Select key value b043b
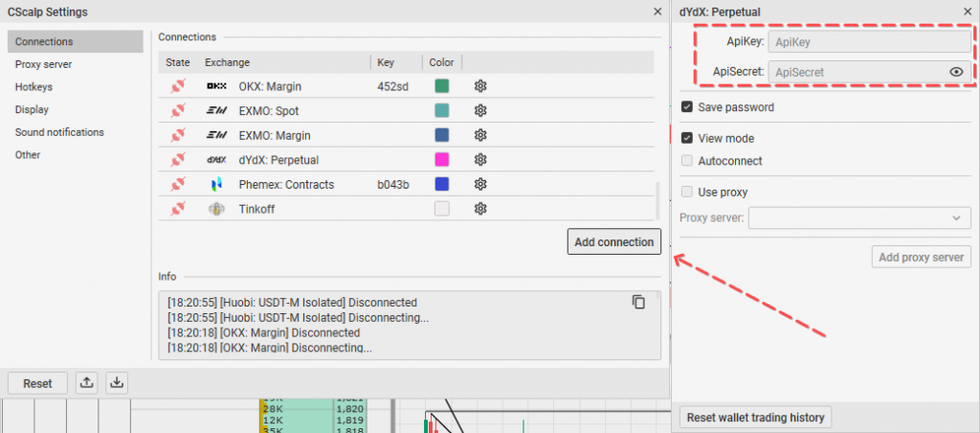 pos(393,185)
